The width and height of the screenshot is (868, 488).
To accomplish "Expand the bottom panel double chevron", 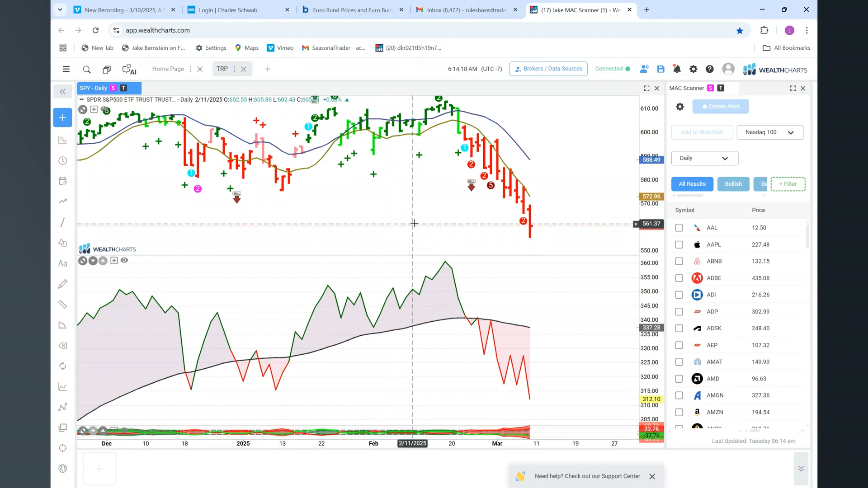I will pyautogui.click(x=801, y=469).
